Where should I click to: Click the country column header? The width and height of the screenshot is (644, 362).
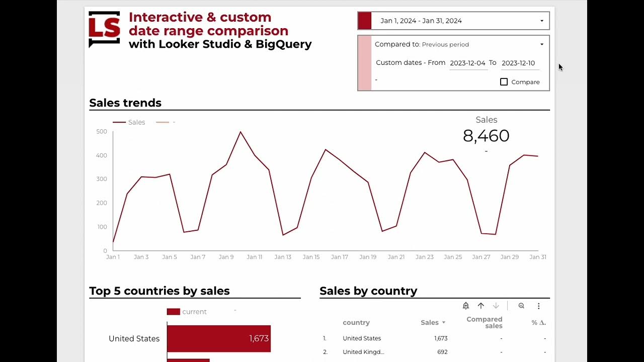(x=356, y=323)
